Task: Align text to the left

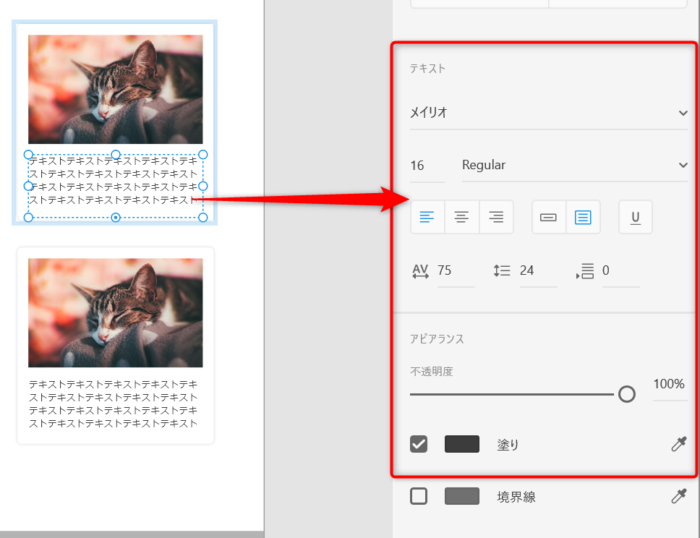Action: [x=428, y=217]
